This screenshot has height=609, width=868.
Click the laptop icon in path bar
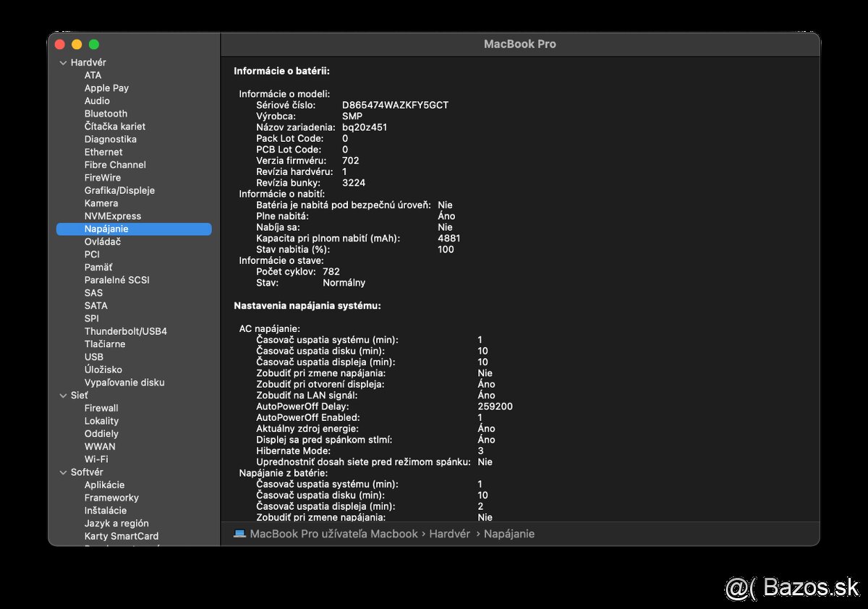click(x=240, y=534)
